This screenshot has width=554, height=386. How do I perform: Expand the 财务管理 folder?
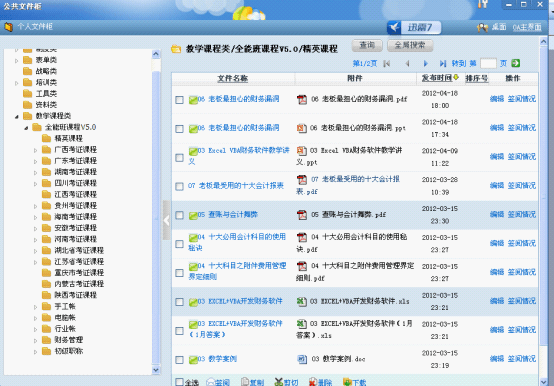click(35, 340)
